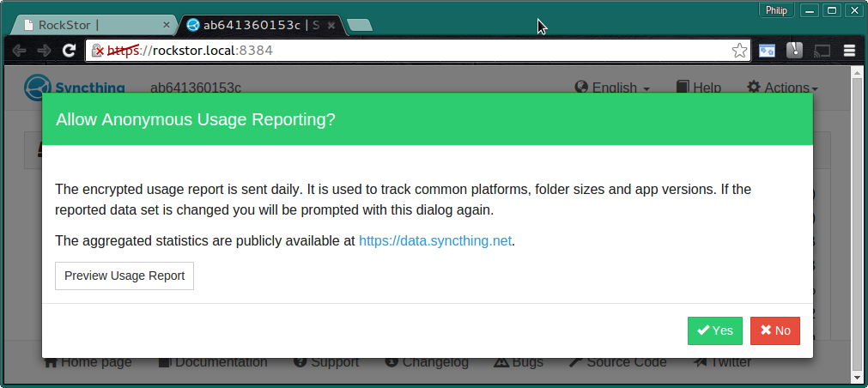868x388 pixels.
Task: Open the Changelog footer link
Action: (427, 362)
